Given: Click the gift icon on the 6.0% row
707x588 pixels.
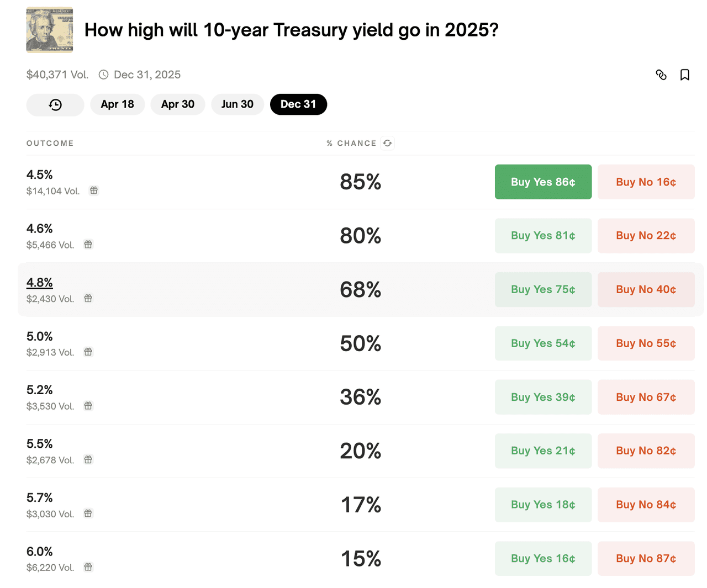Looking at the screenshot, I should click(88, 567).
